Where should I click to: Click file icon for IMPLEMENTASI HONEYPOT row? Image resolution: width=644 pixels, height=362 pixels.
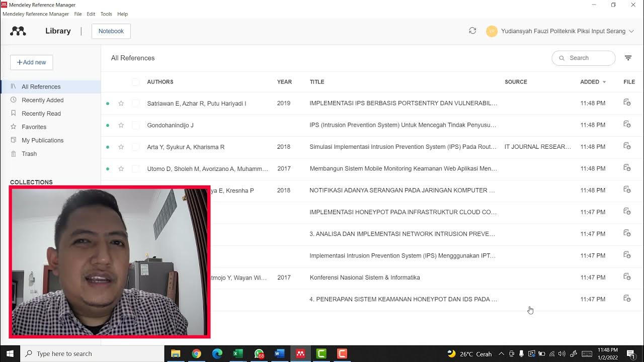pos(627,212)
